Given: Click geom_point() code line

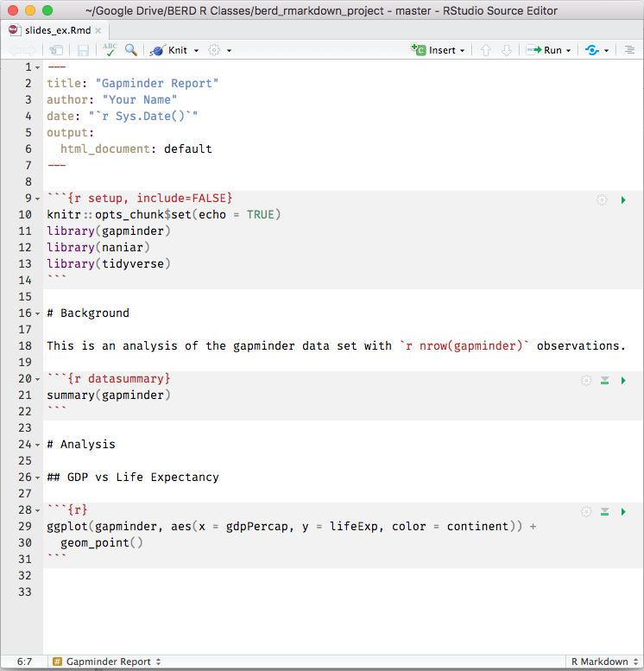Looking at the screenshot, I should pyautogui.click(x=102, y=542).
